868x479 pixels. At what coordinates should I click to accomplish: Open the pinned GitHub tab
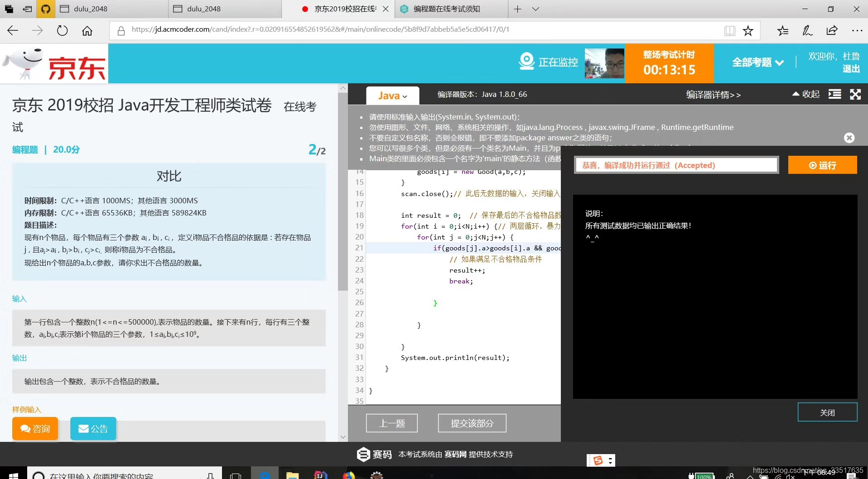[x=46, y=9]
